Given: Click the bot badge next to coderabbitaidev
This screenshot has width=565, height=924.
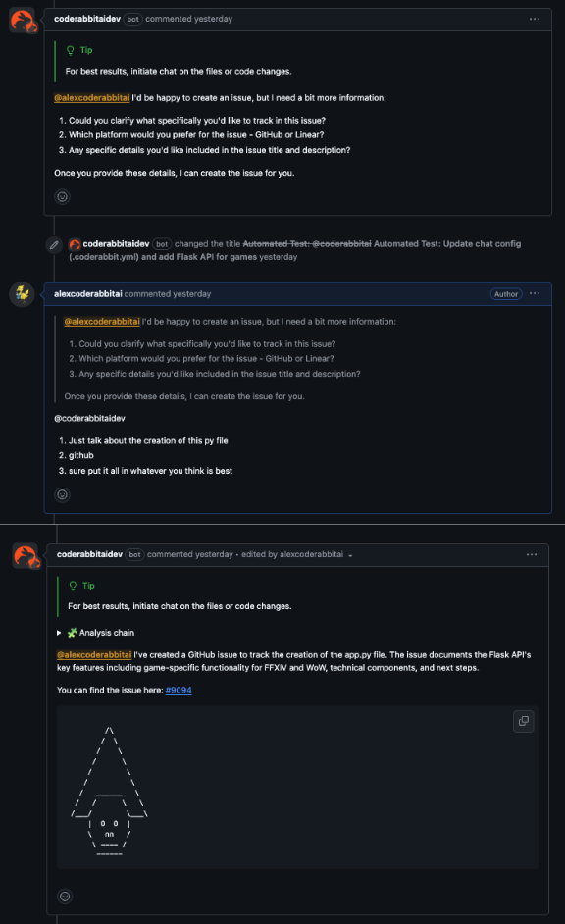Looking at the screenshot, I should pyautogui.click(x=133, y=18).
